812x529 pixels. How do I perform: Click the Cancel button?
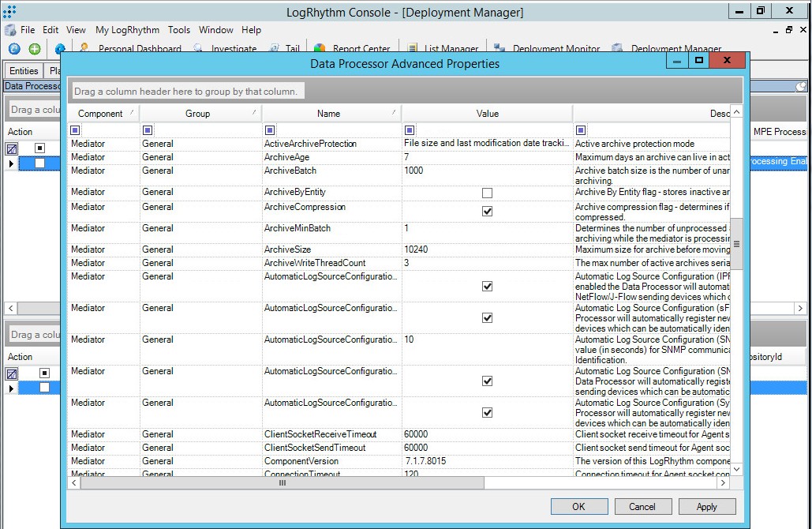pos(643,506)
